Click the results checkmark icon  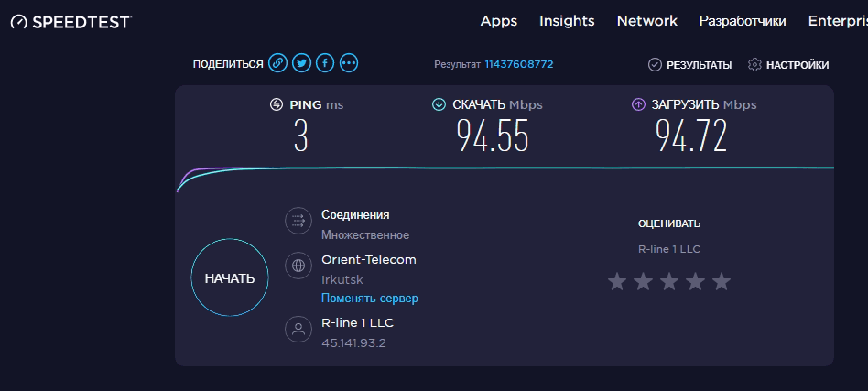coord(655,64)
